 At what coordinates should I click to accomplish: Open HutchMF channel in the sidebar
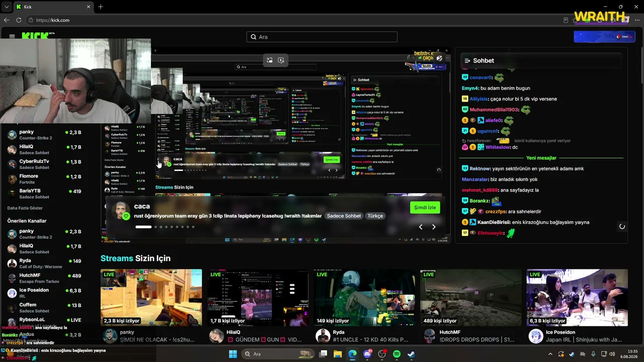(44, 278)
